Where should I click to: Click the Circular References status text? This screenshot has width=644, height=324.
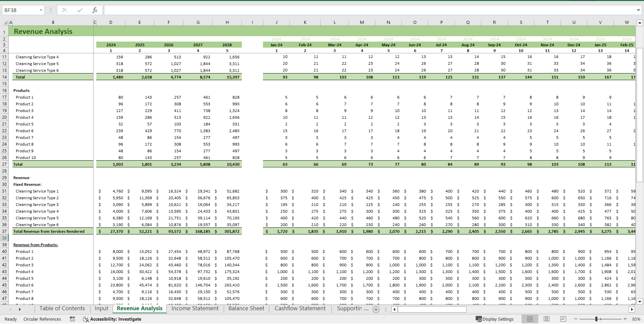42,319
